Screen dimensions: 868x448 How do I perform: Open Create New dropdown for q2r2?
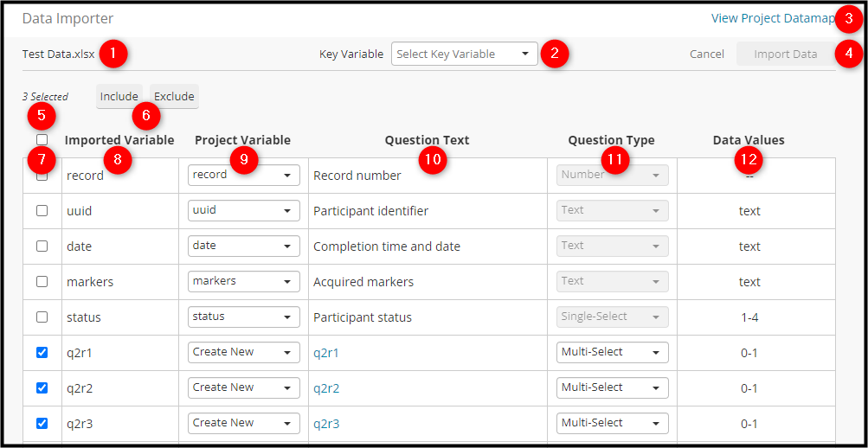[243, 387]
